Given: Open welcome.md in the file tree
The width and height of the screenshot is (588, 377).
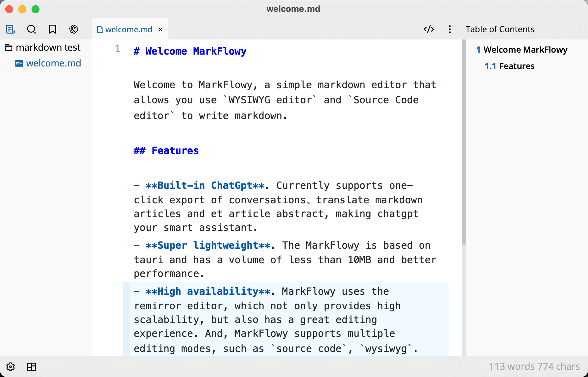Looking at the screenshot, I should pyautogui.click(x=48, y=63).
